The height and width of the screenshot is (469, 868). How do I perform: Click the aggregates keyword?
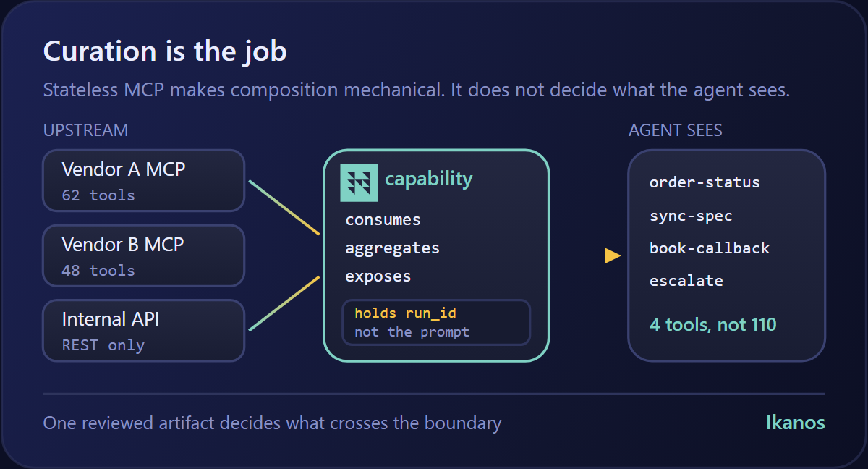coord(392,248)
